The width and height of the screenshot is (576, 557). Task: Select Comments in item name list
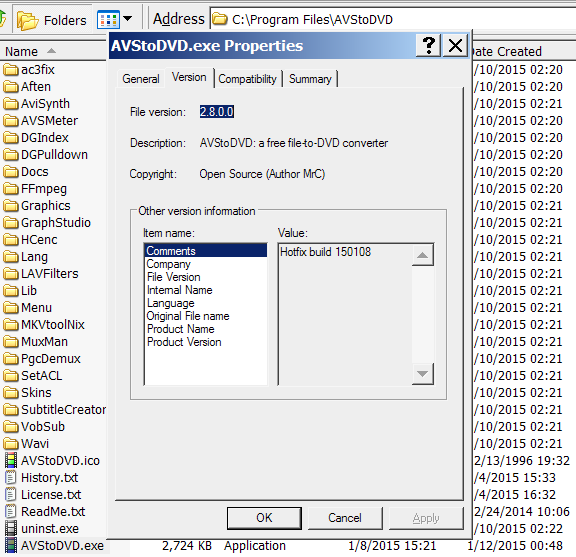[206, 251]
